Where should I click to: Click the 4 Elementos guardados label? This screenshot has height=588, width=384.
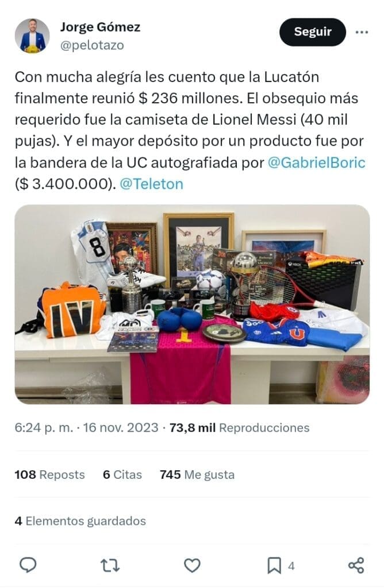(x=80, y=521)
